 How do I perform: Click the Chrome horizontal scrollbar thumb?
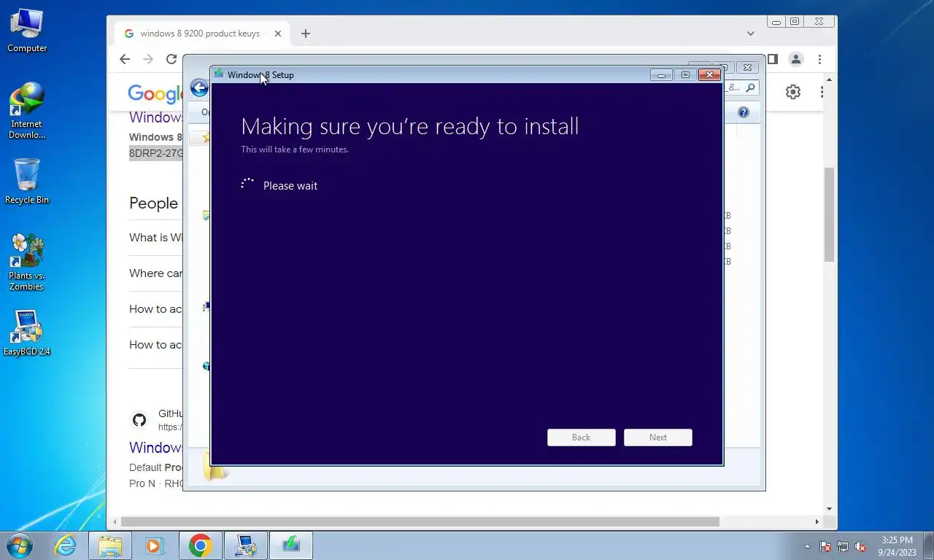pyautogui.click(x=420, y=521)
